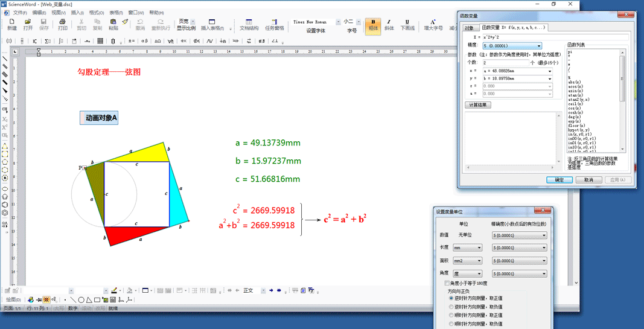Click 确定 in the 函数变量 dialog
This screenshot has height=329, width=644.
pos(559,180)
